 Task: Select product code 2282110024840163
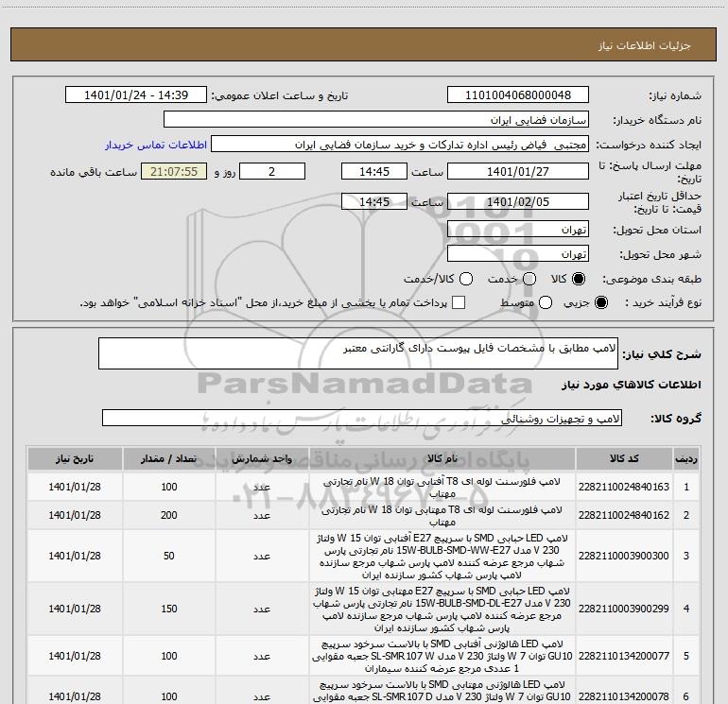624,487
